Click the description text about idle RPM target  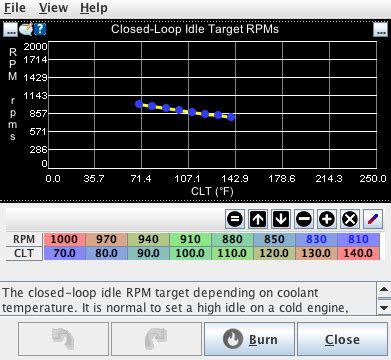tap(175, 300)
